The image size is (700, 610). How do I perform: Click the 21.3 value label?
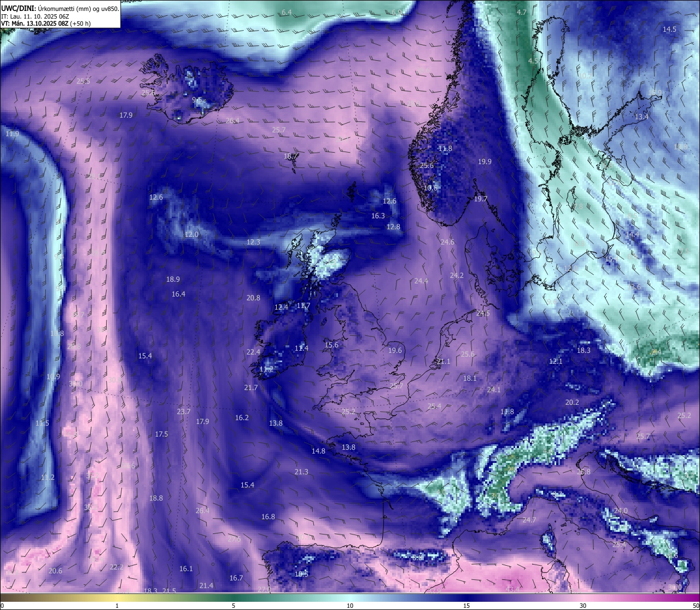point(301,472)
